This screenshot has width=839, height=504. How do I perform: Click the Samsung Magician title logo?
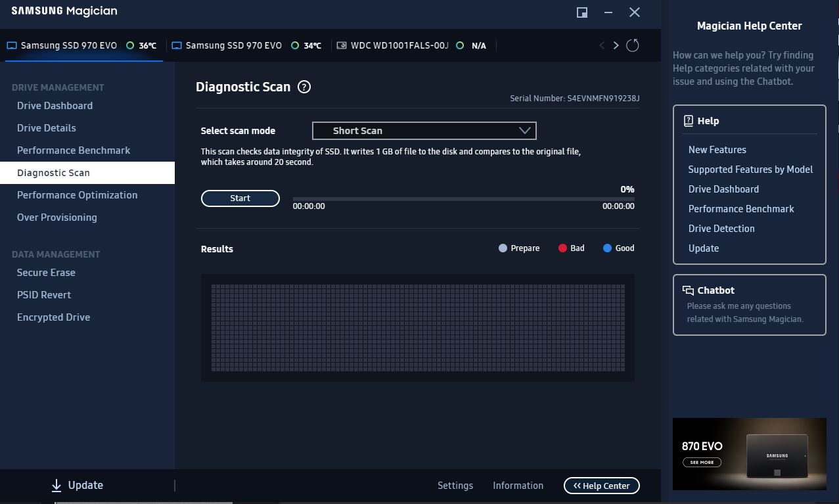[x=64, y=11]
